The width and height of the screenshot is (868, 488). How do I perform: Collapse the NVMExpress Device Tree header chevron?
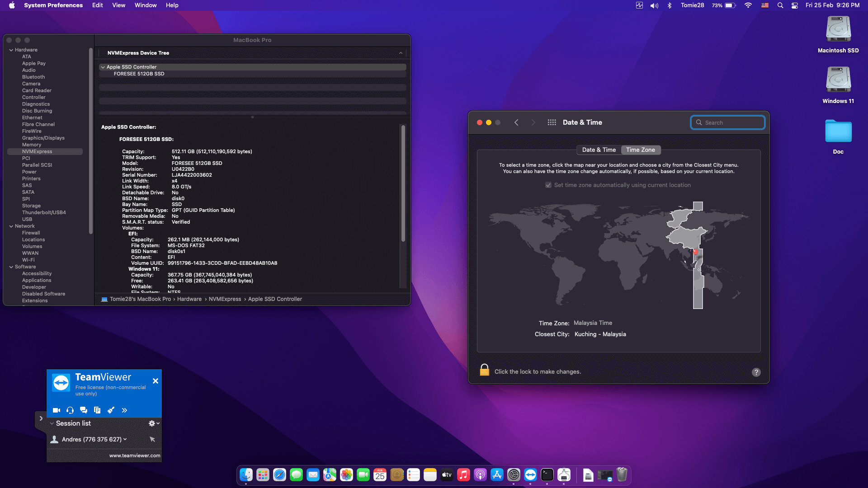401,53
